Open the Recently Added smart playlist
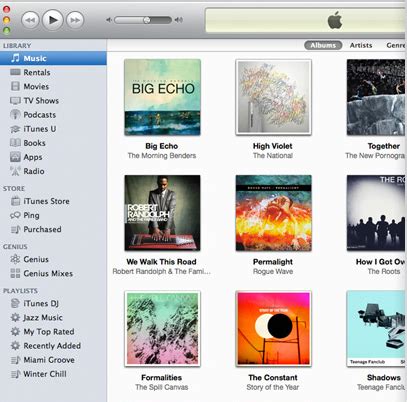Screen dimensions: 407x402 coord(45,346)
